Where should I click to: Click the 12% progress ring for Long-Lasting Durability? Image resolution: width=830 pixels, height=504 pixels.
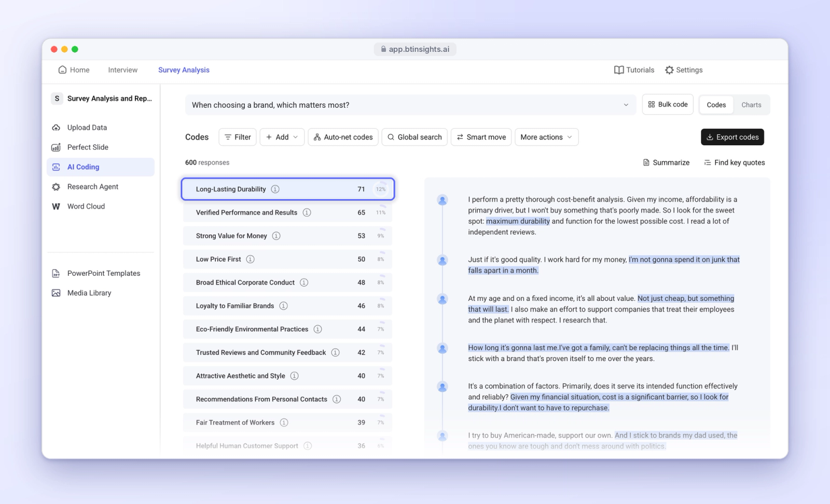381,189
